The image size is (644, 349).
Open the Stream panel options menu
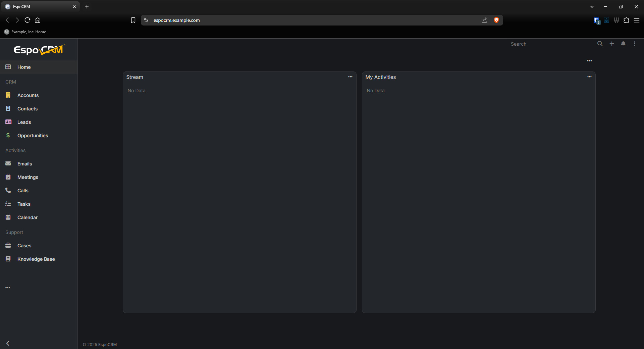350,77
